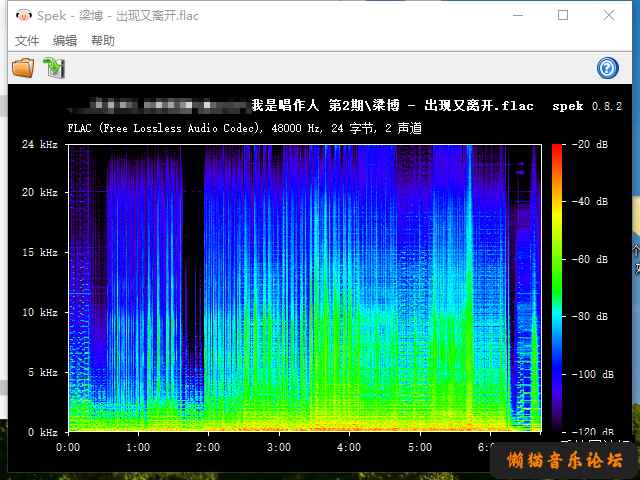The width and height of the screenshot is (640, 480).
Task: Click the 10 kHz frequency axis label
Action: pos(40,312)
